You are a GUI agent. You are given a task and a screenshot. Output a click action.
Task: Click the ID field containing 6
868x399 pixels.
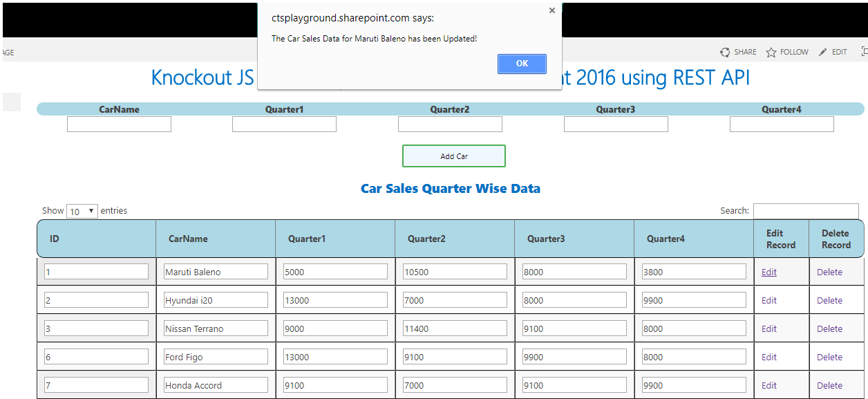point(96,357)
